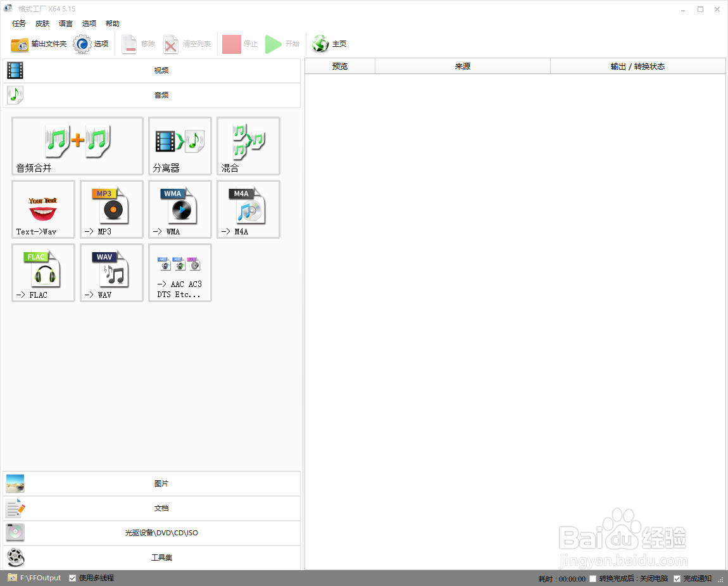Viewport: 728px width, 586px height.
Task: Click the 预览 preview column header
Action: pyautogui.click(x=340, y=67)
